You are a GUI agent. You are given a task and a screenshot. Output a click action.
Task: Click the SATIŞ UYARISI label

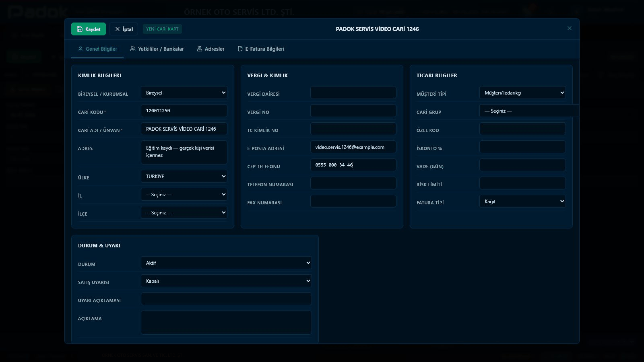94,282
